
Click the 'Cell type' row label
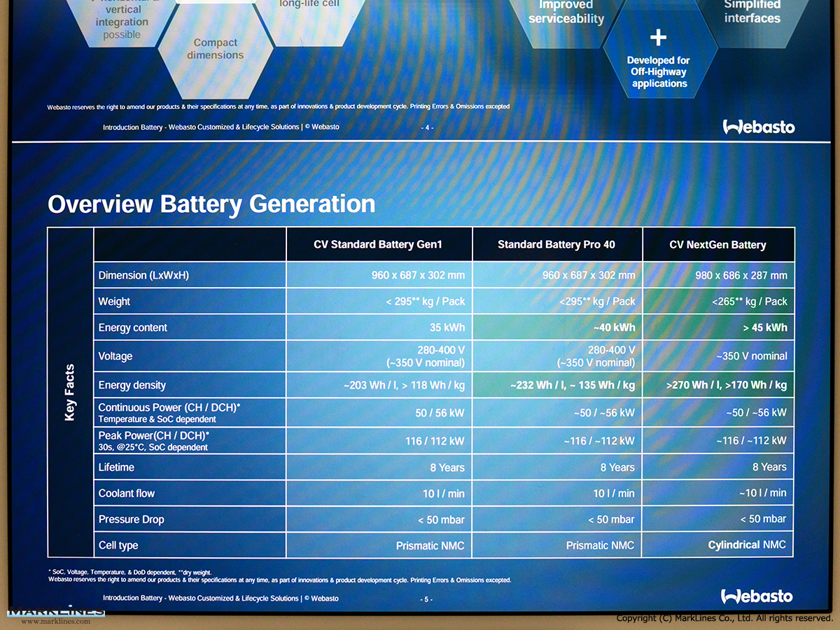point(118,545)
